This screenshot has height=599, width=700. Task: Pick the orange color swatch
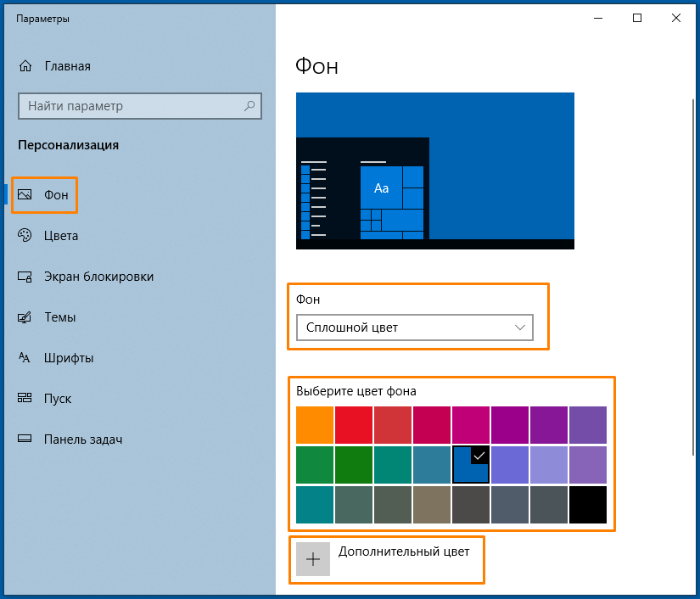[315, 425]
